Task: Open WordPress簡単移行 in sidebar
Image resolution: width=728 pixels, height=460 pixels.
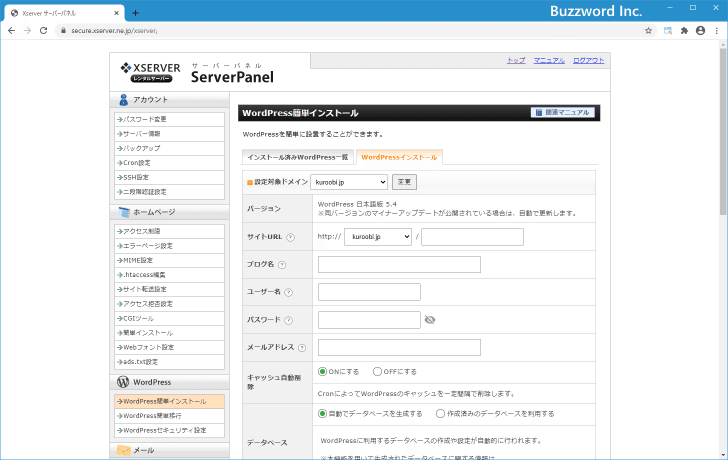Action: [169, 416]
